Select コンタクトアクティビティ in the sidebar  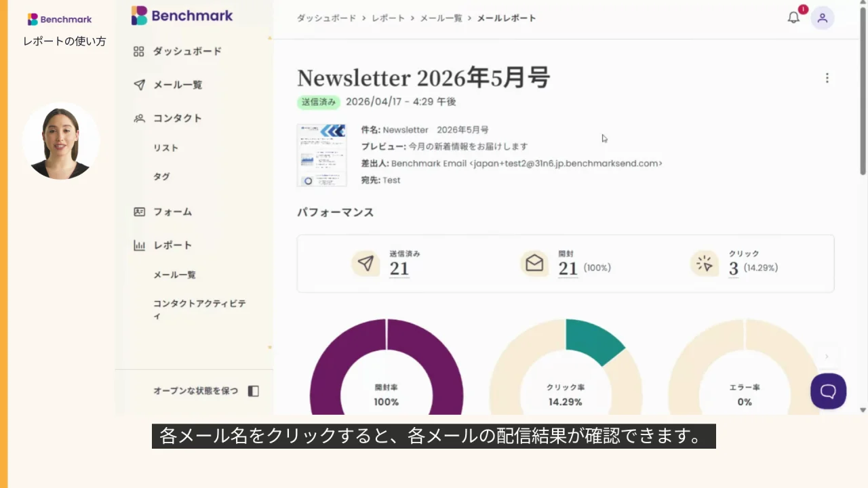(199, 310)
